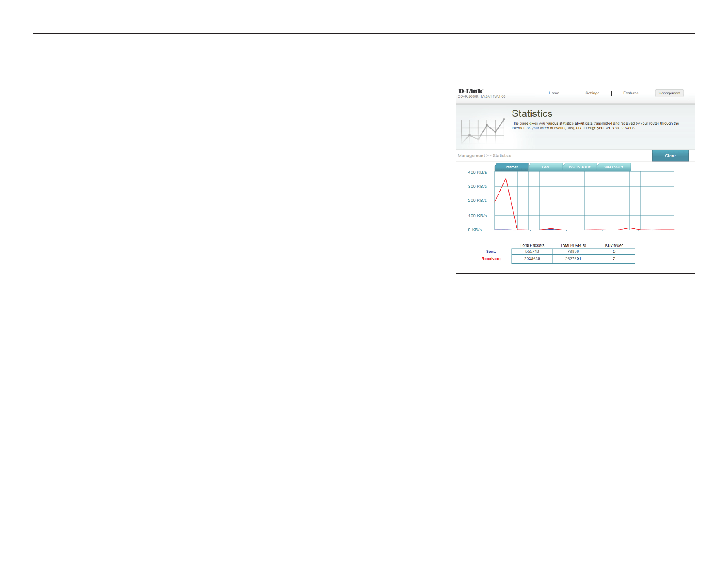Select Sent Total KByte(s) cell 78896
This screenshot has height=563, width=728.
point(573,252)
